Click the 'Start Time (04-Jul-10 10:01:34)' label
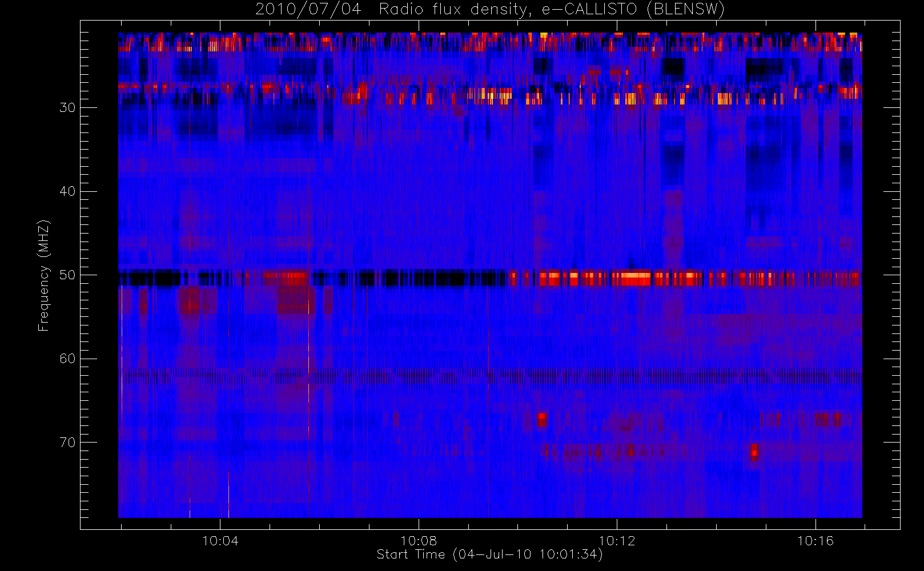 [489, 554]
